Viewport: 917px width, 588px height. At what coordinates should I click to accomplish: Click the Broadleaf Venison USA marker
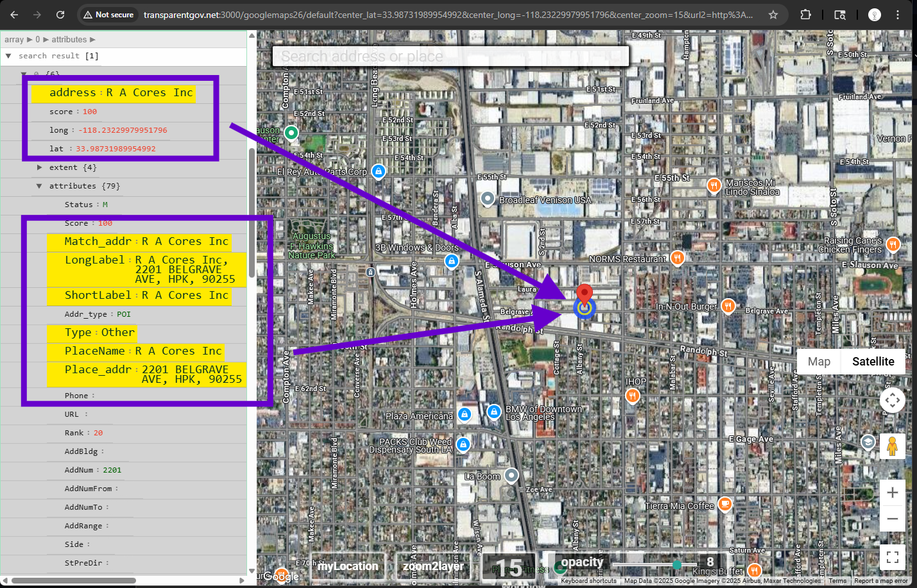488,199
